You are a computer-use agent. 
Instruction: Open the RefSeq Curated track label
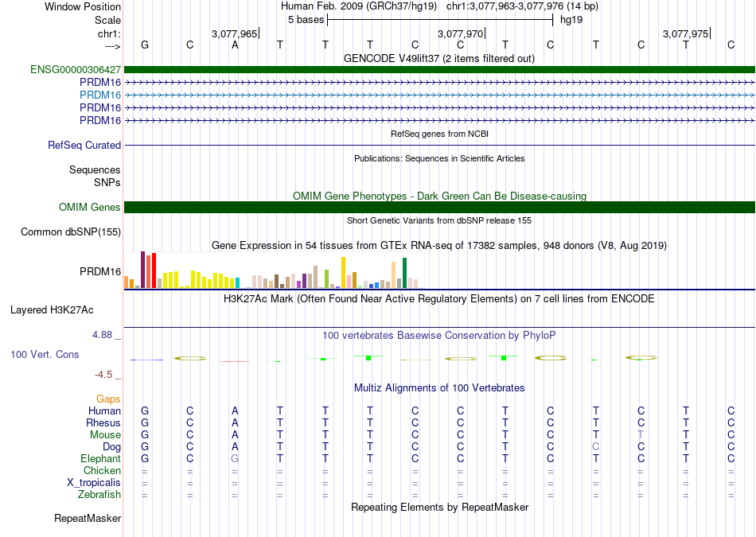tap(84, 145)
